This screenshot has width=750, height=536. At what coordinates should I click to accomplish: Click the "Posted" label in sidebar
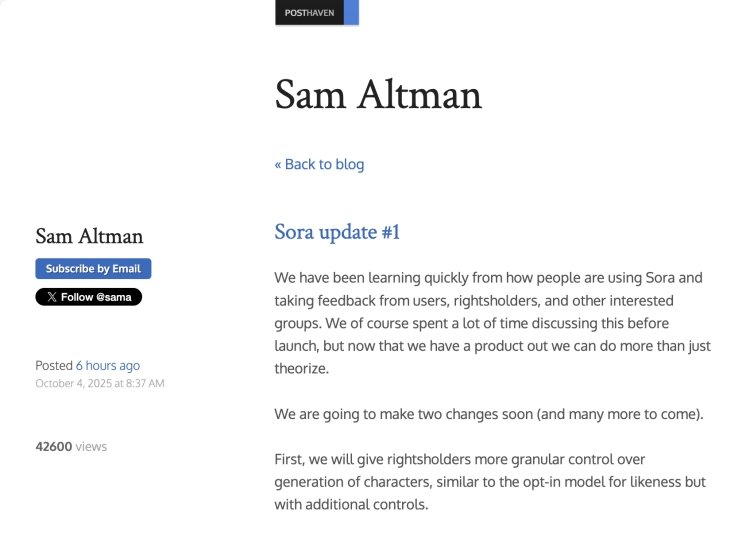point(54,366)
